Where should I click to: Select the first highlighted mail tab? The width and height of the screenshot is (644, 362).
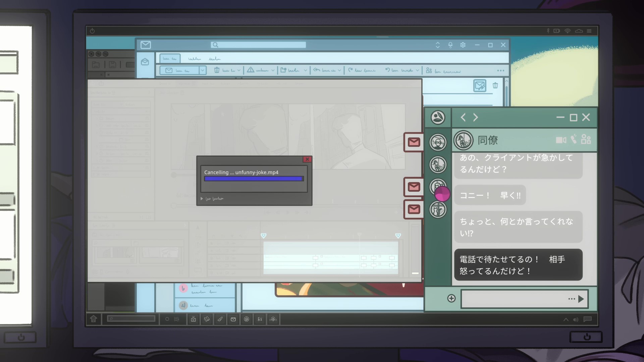[x=170, y=58]
